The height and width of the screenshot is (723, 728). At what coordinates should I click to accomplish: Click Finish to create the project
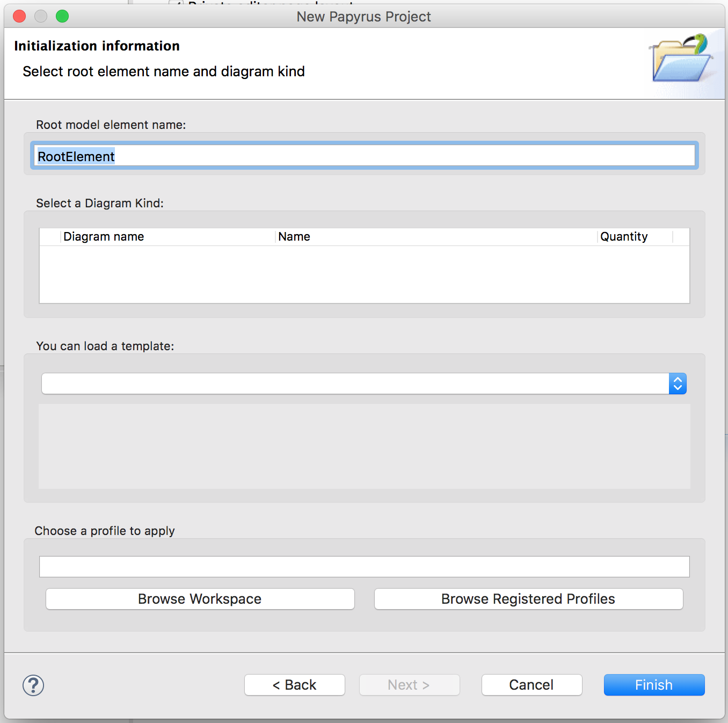click(654, 685)
